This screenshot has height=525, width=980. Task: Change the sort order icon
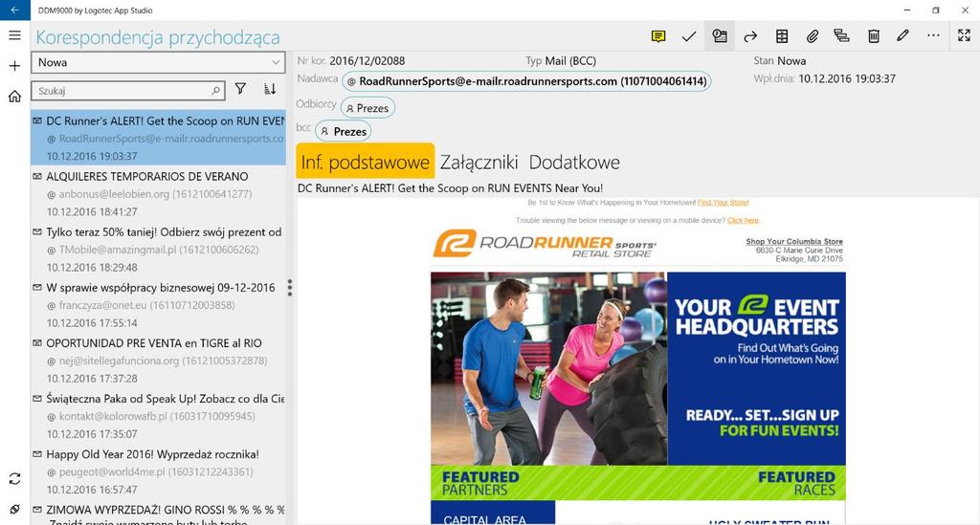point(270,89)
